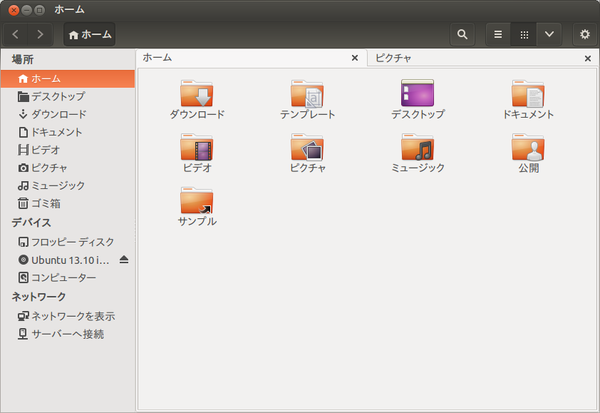Go back with the left arrow
Image resolution: width=600 pixels, height=413 pixels.
(16, 34)
